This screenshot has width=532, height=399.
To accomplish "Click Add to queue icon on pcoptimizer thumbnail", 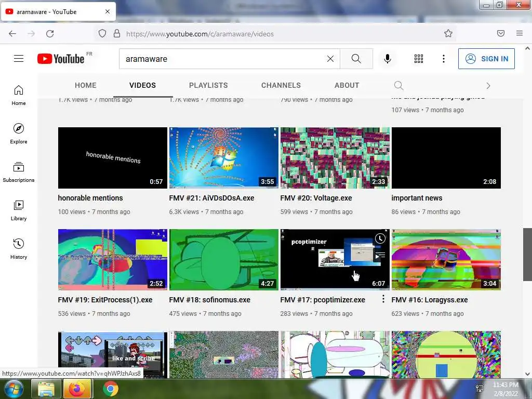I will click(380, 256).
